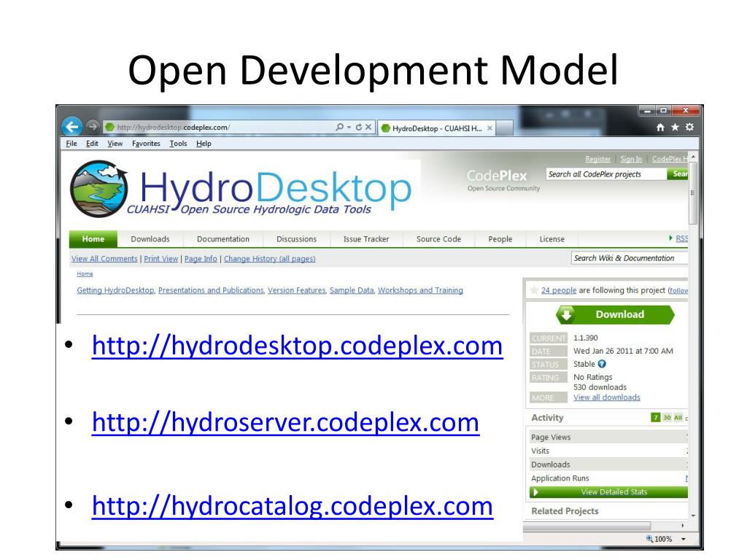Select the 30-day activity filter
This screenshot has width=747, height=560.
tap(667, 418)
